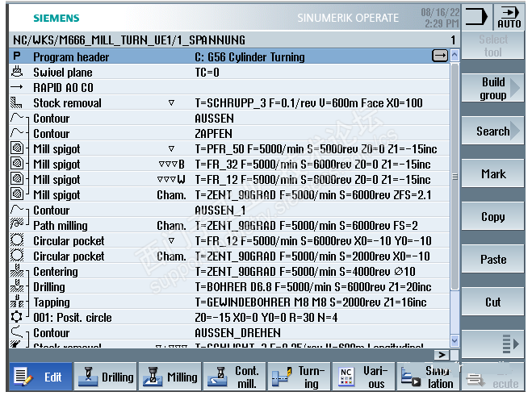The image size is (532, 396).
Task: Click the Copy softkey
Action: (x=492, y=216)
